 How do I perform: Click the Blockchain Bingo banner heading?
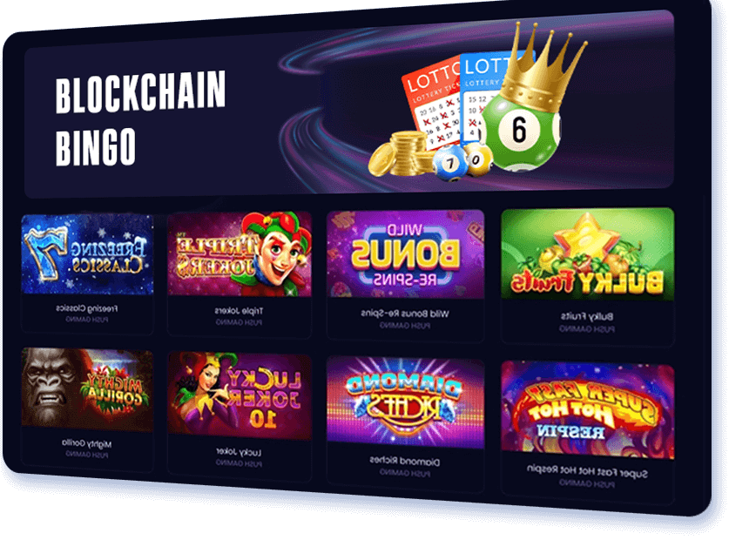(140, 118)
